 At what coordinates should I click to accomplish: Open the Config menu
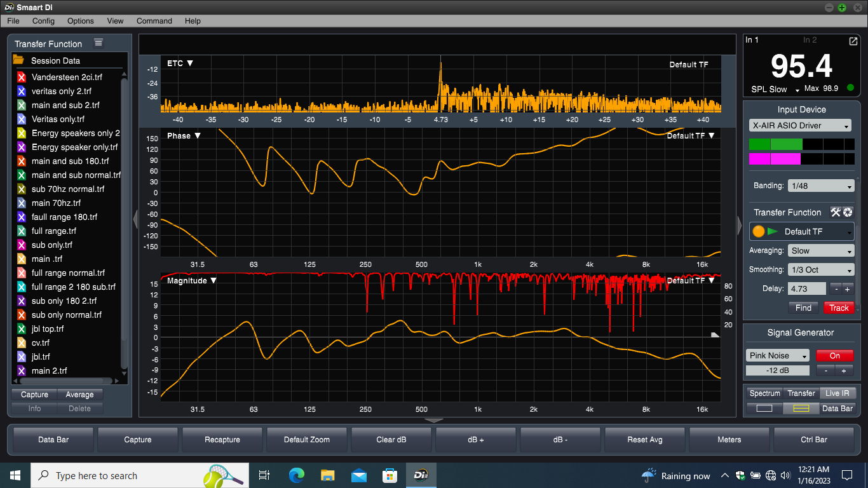[43, 21]
